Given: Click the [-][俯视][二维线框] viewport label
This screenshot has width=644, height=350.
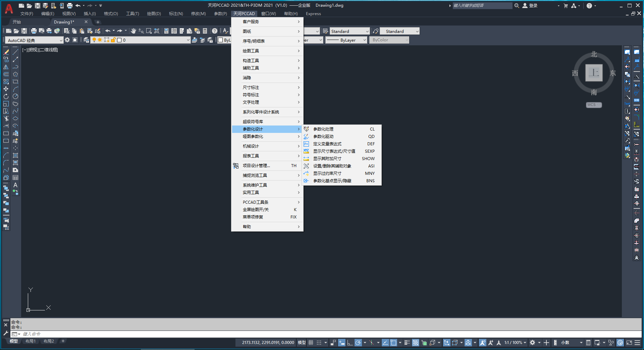Looking at the screenshot, I should pyautogui.click(x=40, y=50).
